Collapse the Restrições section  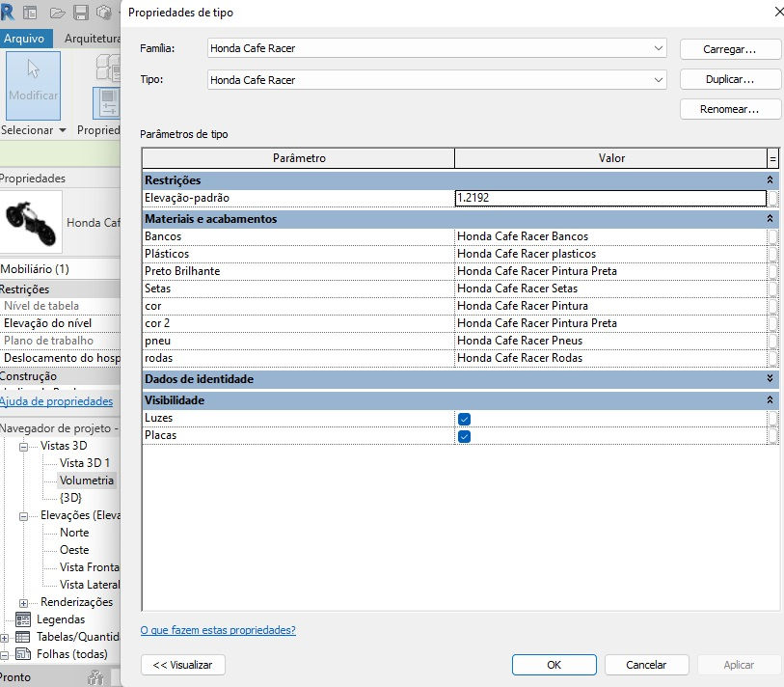(770, 179)
